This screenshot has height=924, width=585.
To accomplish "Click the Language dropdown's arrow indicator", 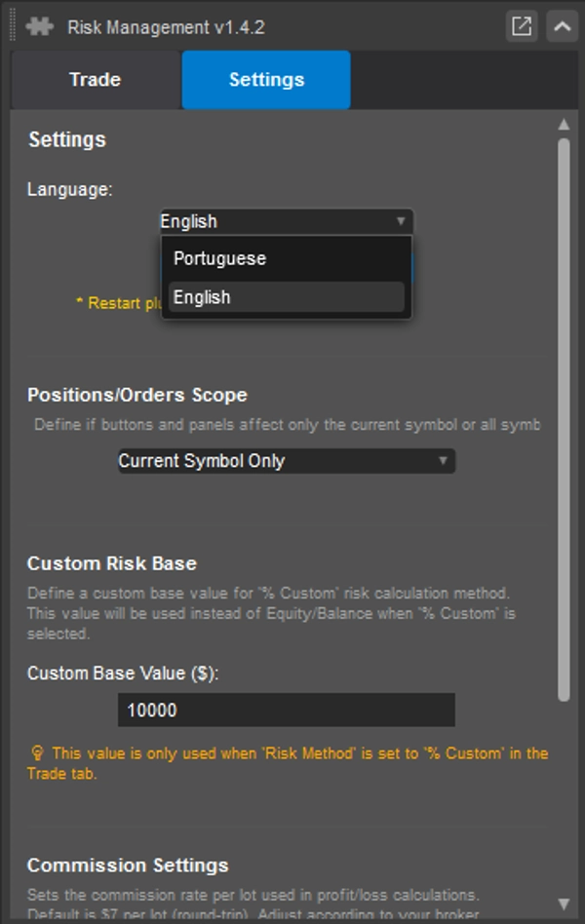I will click(x=404, y=221).
